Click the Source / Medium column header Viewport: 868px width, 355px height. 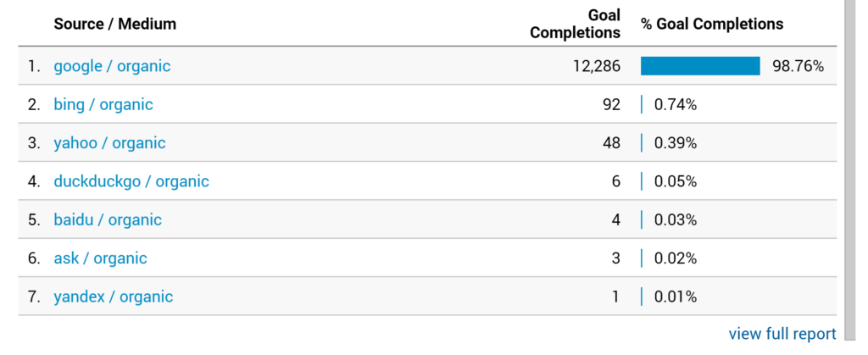[x=115, y=24]
